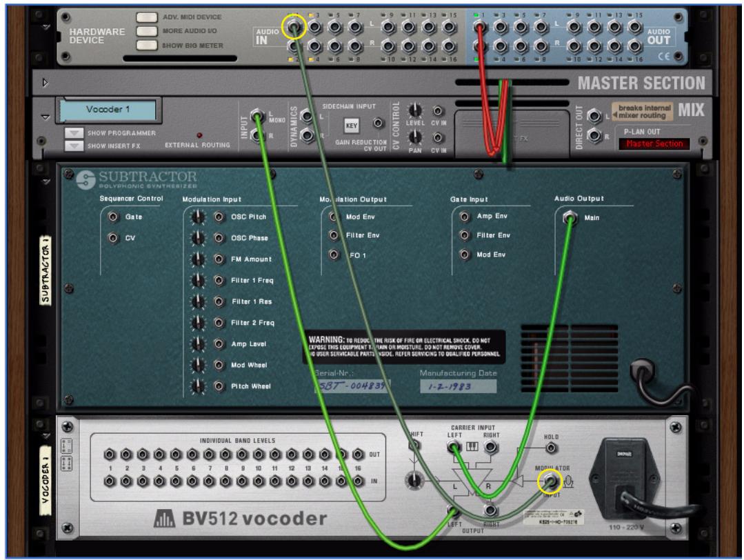
Task: Click the Pitch Wheel modulation input jack
Action: coord(219,386)
